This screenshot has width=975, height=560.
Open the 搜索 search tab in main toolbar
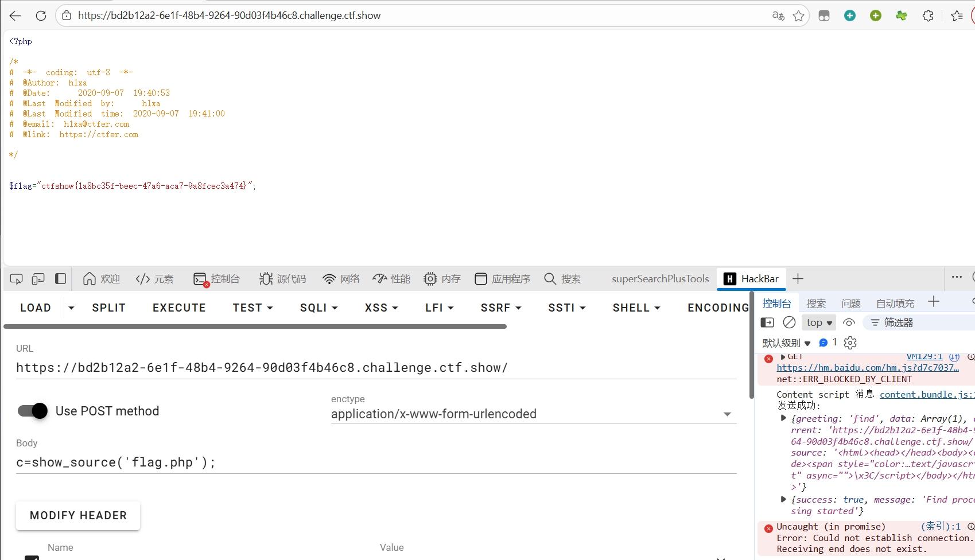(562, 279)
